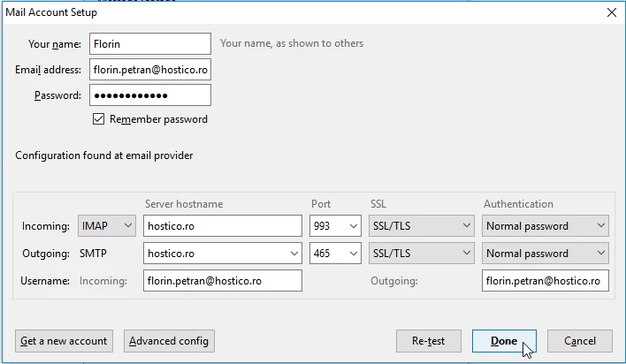The height and width of the screenshot is (364, 626).
Task: Open the incoming protocol IMAP dropdown
Action: (x=107, y=226)
